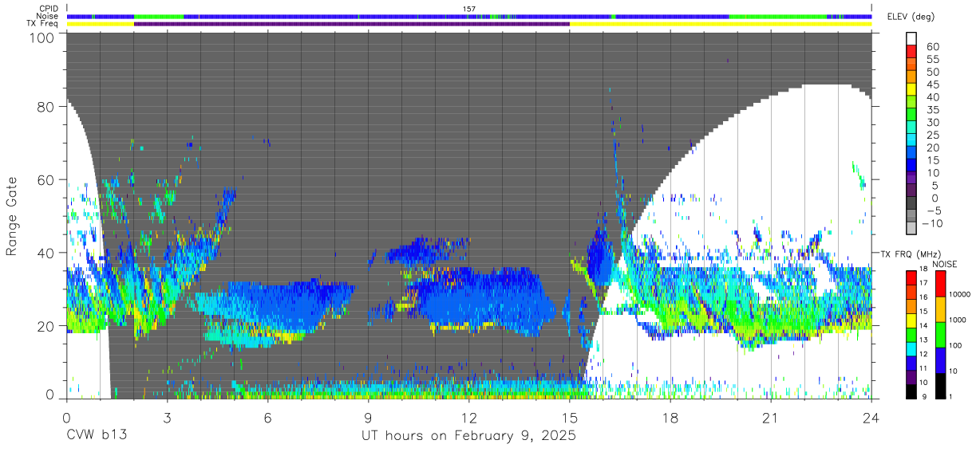Click the CPID label at top left
This screenshot has width=980, height=452.
47,9
